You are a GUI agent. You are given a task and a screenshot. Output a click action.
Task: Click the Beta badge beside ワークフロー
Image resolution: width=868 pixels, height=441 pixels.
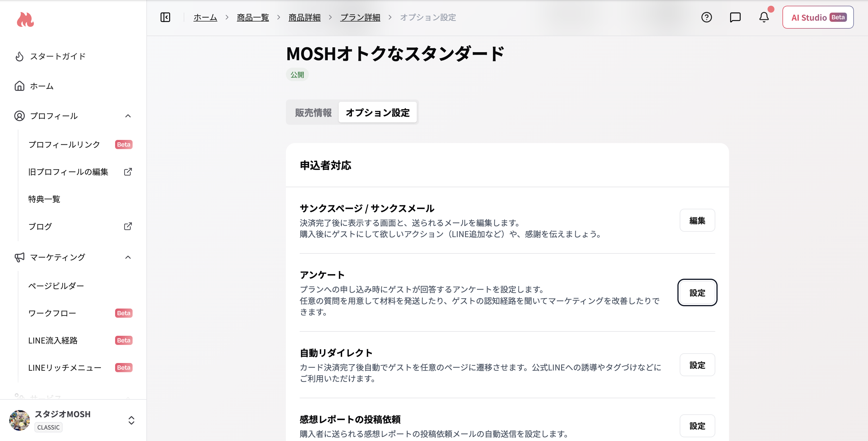coord(124,313)
